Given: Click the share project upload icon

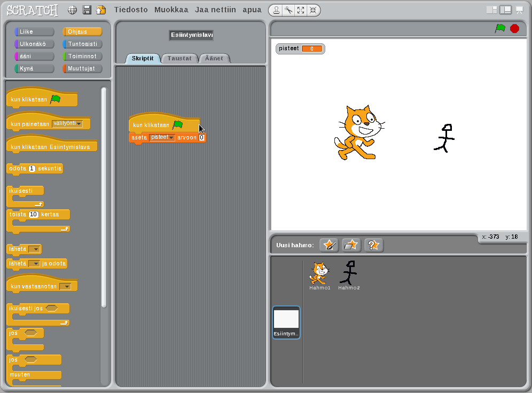Looking at the screenshot, I should point(101,10).
